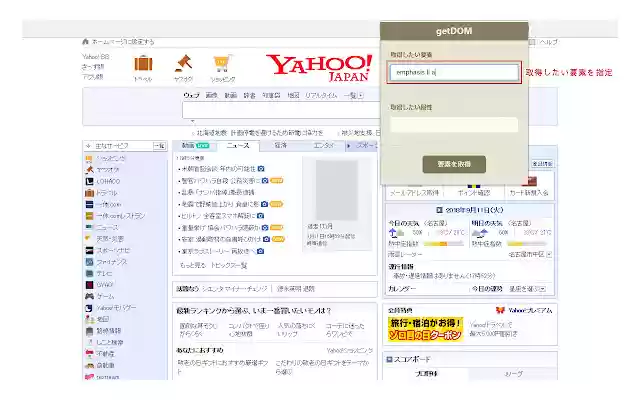
Task: Open ヤフオク! in the services sidebar
Action: tap(107, 170)
